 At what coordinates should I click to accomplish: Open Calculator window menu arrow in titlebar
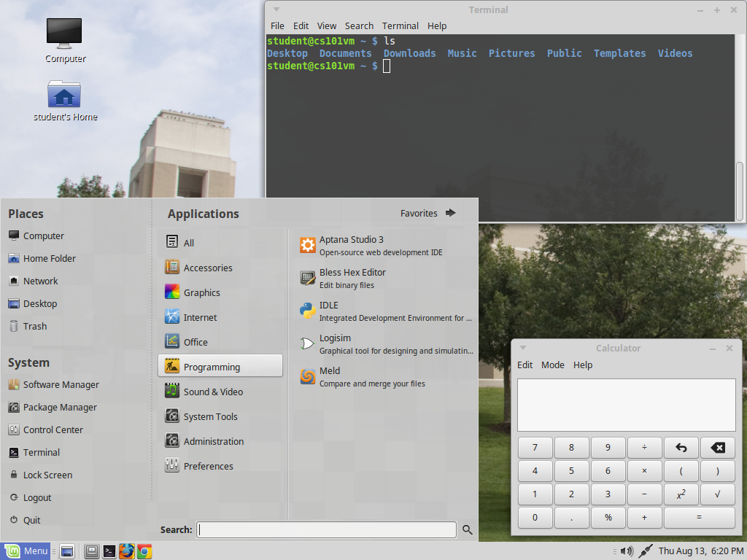[522, 348]
